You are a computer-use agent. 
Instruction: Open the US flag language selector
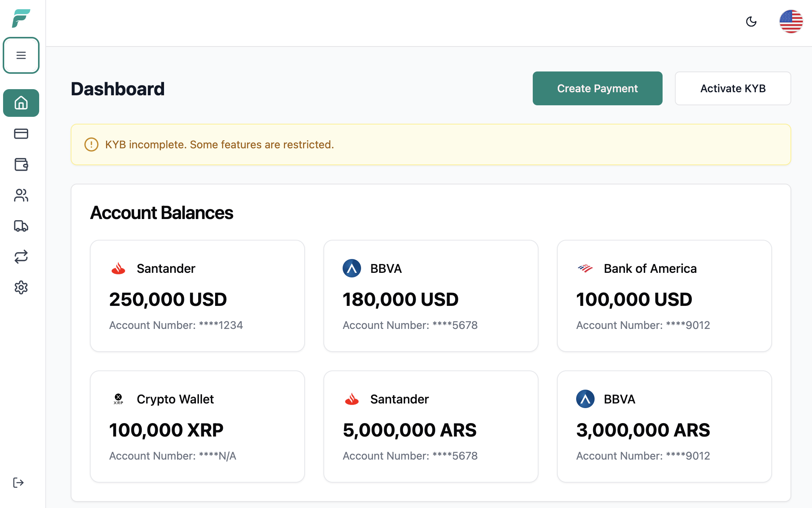(791, 22)
